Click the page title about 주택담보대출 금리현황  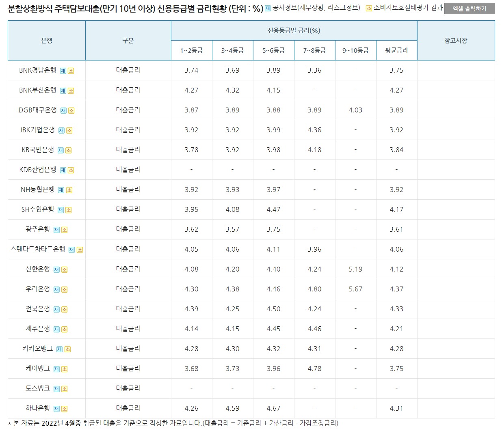pos(136,9)
